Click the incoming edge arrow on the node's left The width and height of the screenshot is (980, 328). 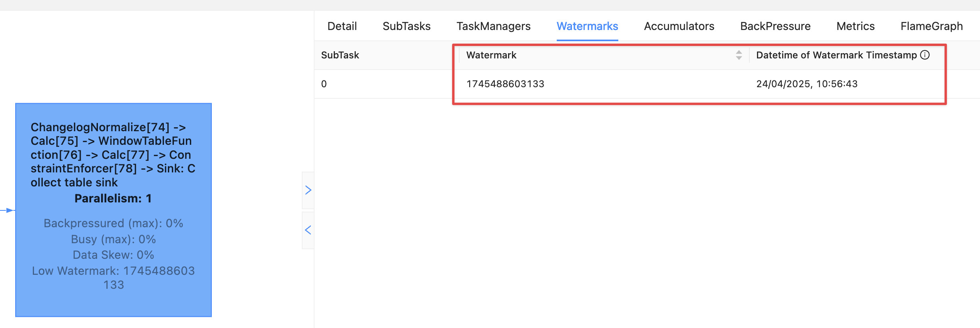pos(9,210)
